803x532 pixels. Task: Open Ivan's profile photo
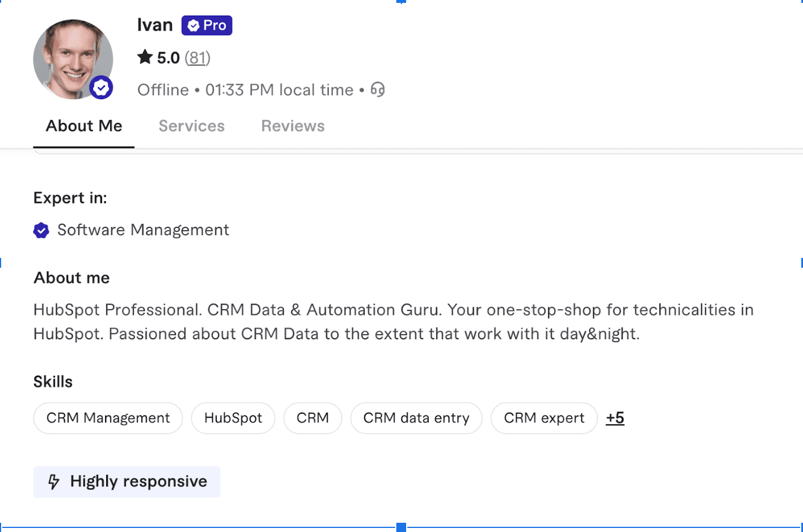pyautogui.click(x=72, y=58)
